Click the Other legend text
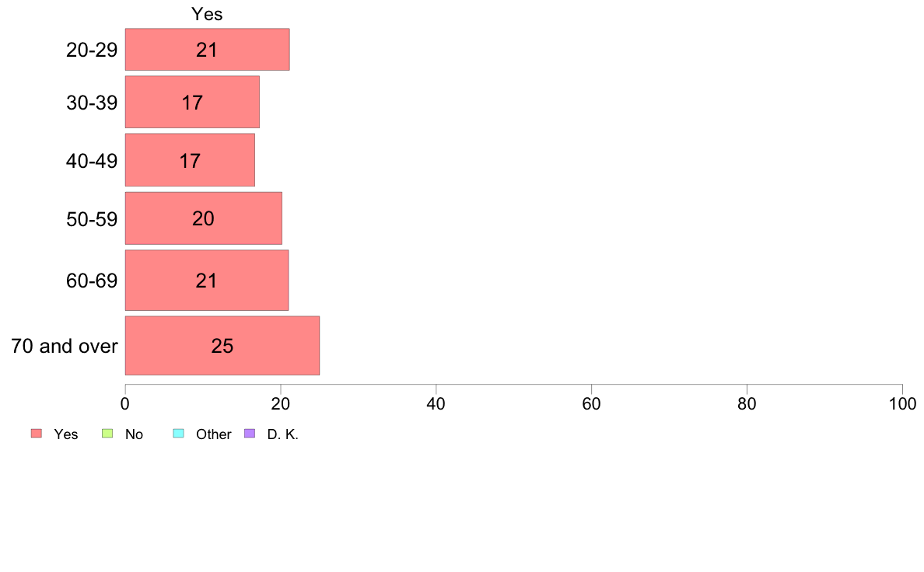 (213, 434)
